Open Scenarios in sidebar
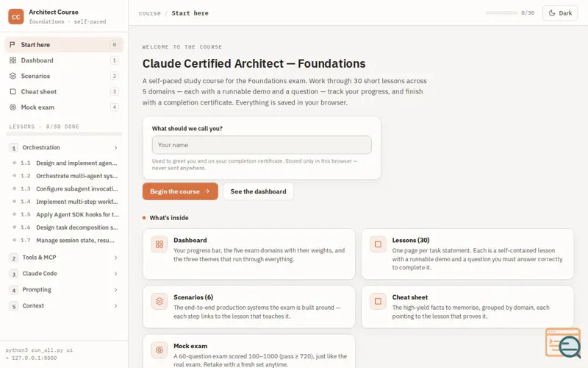Image resolution: width=588 pixels, height=368 pixels. [64, 76]
